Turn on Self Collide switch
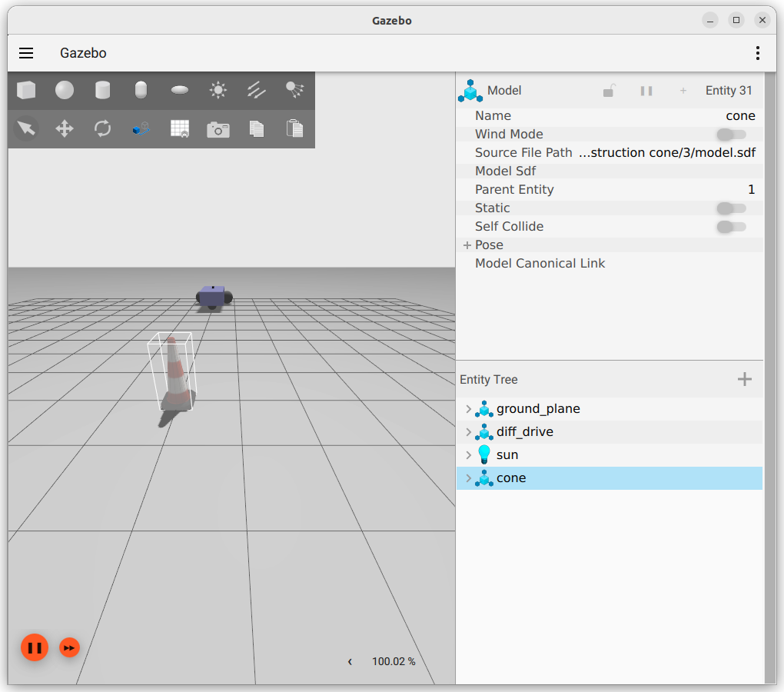 pos(730,227)
